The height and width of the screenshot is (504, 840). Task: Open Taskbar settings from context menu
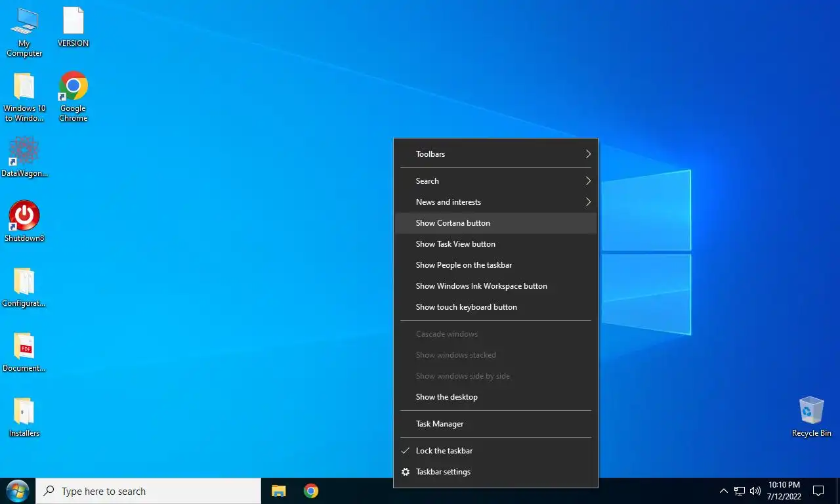pos(496,472)
